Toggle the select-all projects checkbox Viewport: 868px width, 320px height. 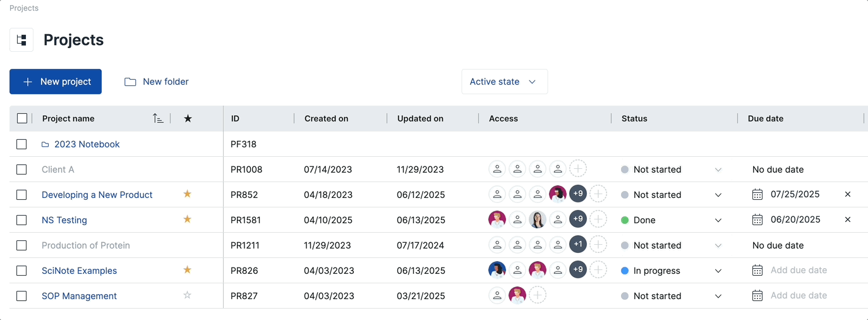pyautogui.click(x=22, y=118)
